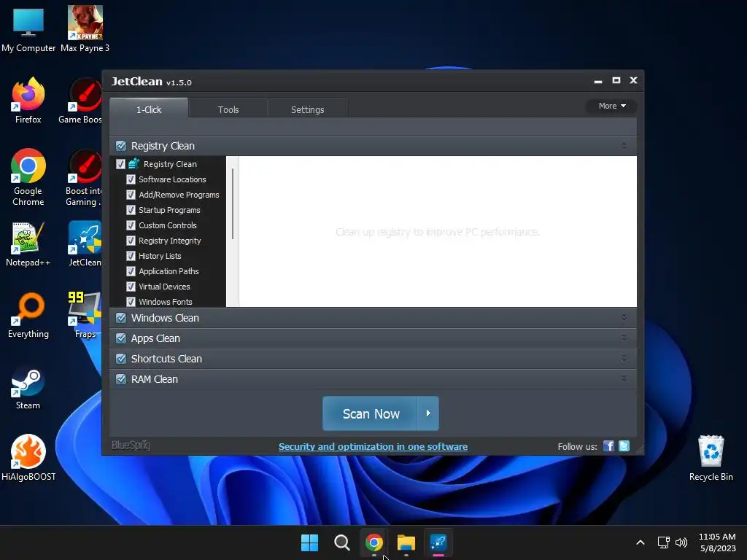747x560 pixels.
Task: Open the Game Booster desktop shortcut
Action: pos(80,101)
